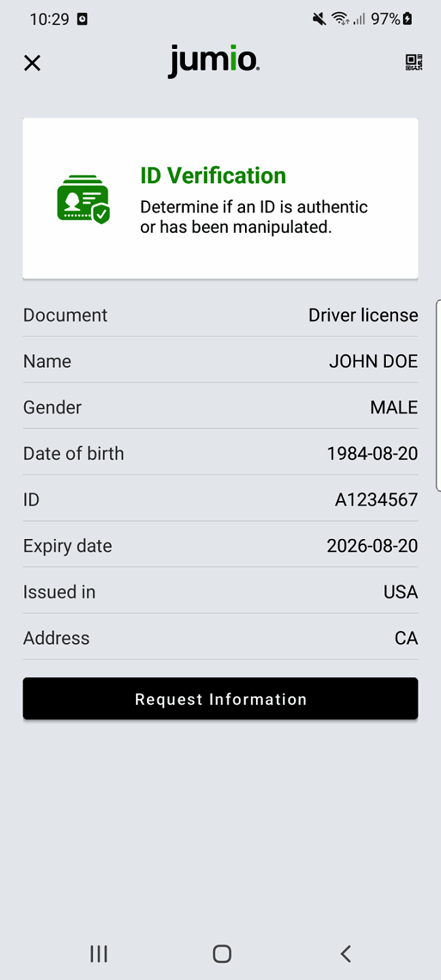Tap the Wi-Fi status icon
Screen dimensions: 441x980
tap(341, 19)
